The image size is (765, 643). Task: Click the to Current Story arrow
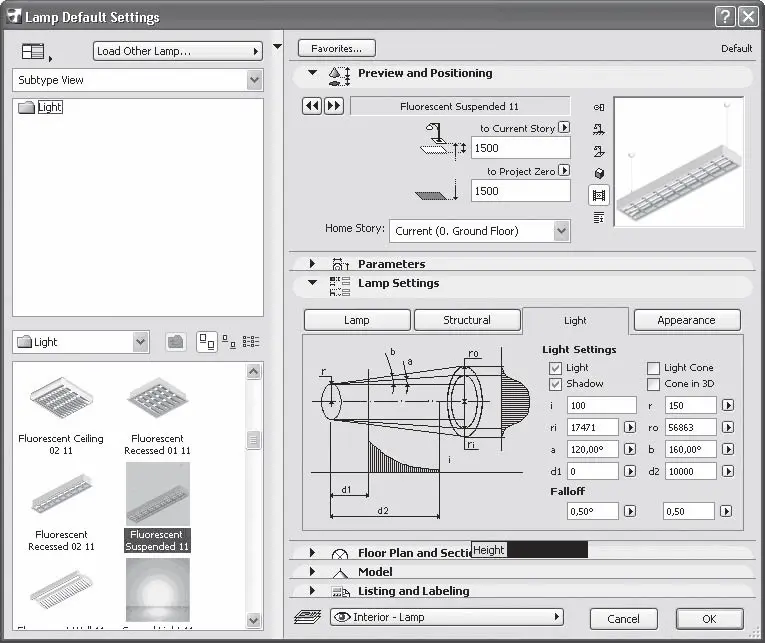click(564, 127)
